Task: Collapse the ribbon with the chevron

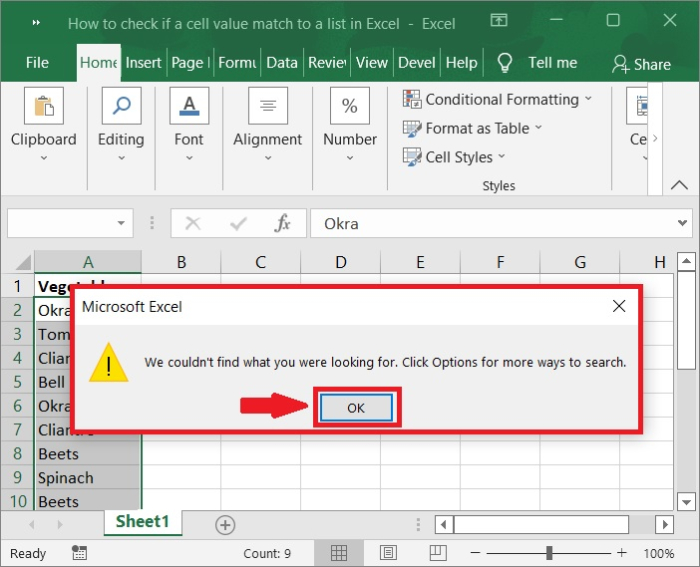Action: (x=679, y=185)
